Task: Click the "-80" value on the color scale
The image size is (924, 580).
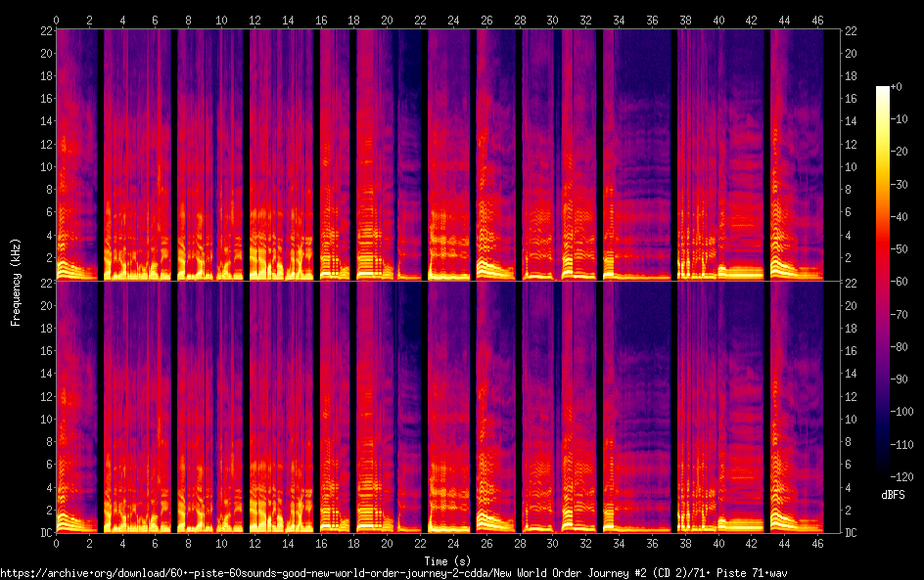Action: [900, 347]
